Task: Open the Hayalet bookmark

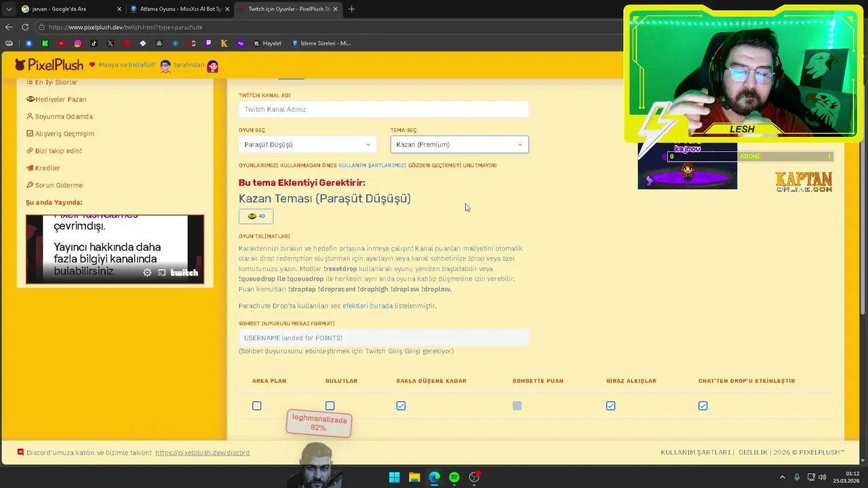Action: (x=267, y=43)
